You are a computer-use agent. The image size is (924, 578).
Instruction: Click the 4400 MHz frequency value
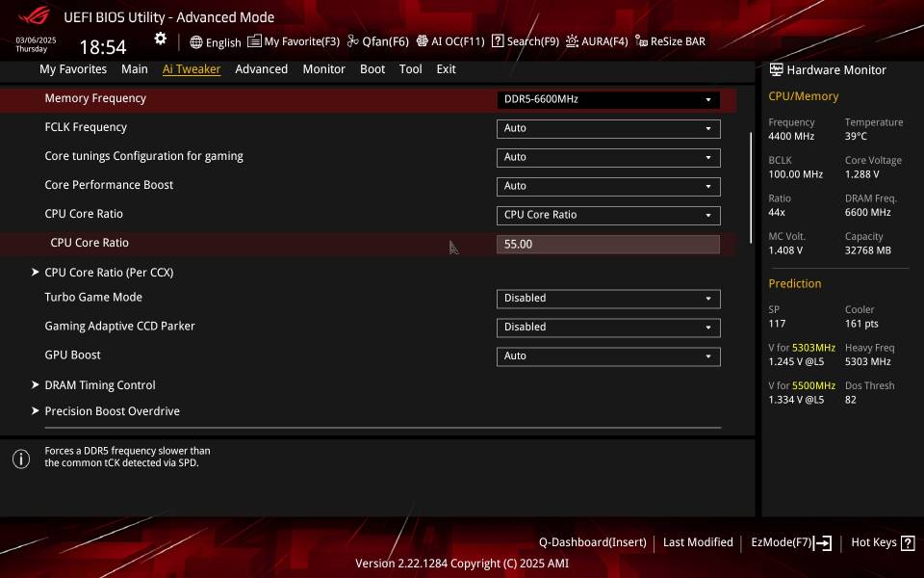coord(791,136)
